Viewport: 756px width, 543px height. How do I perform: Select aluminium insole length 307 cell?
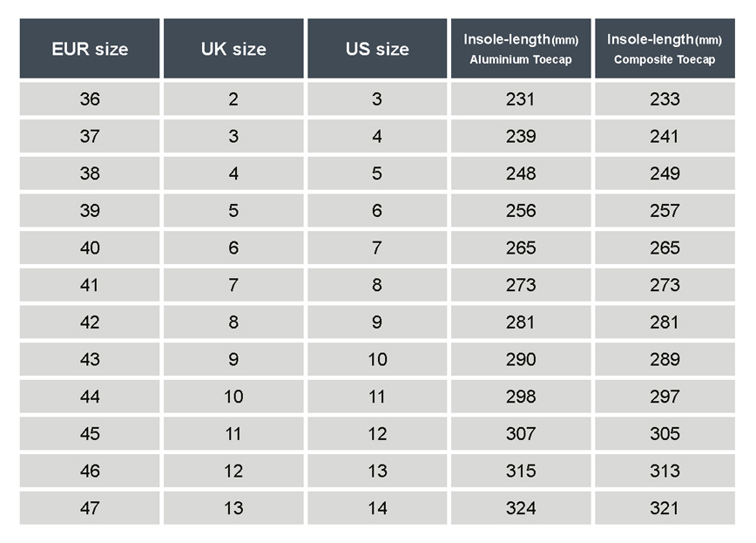click(x=521, y=433)
